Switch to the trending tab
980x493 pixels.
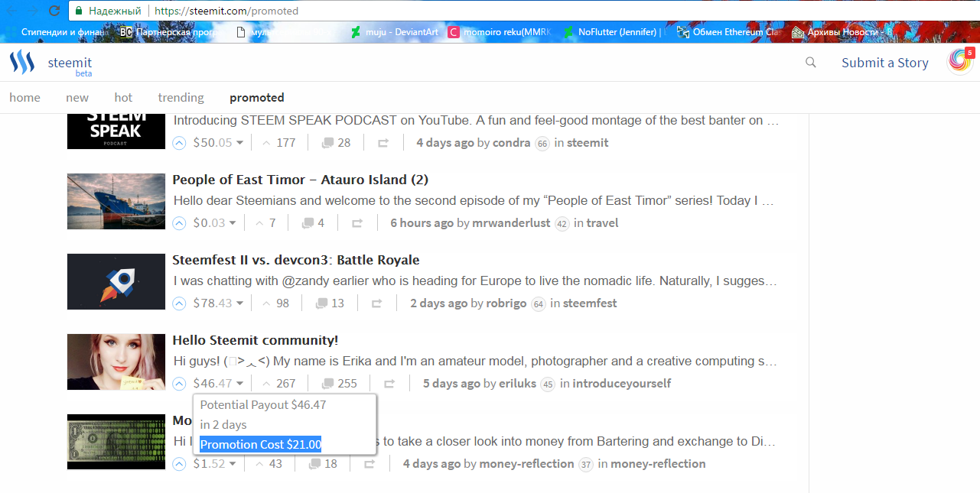(x=181, y=98)
